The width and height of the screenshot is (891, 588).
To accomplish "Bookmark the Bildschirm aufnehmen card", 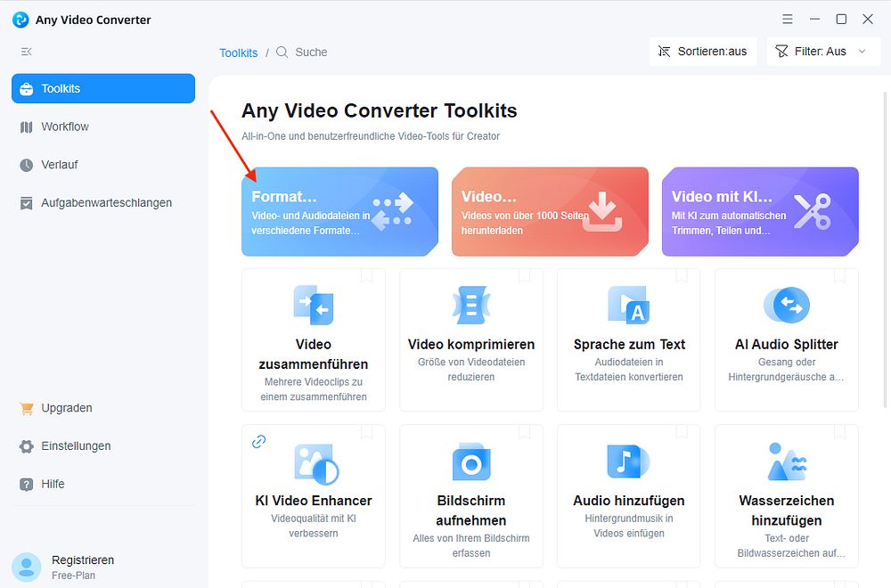I will click(x=524, y=432).
